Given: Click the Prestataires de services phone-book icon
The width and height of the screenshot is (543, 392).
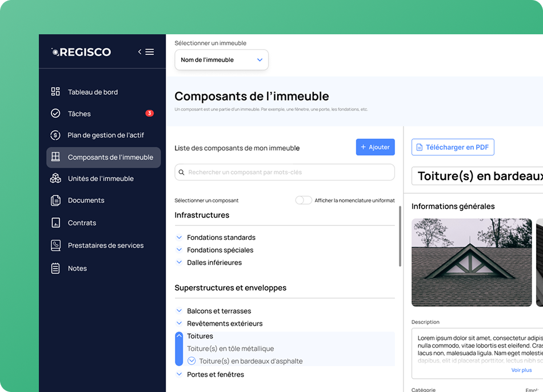Looking at the screenshot, I should 55,245.
